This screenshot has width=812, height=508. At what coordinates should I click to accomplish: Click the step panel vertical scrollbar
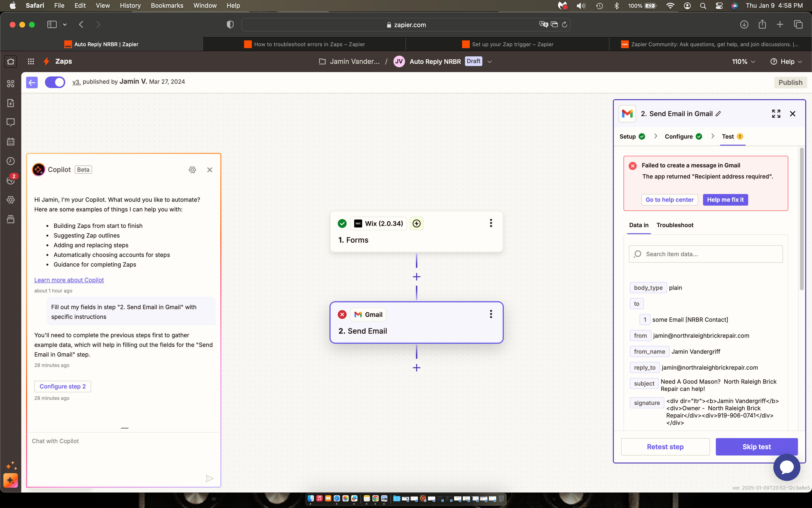(802, 219)
